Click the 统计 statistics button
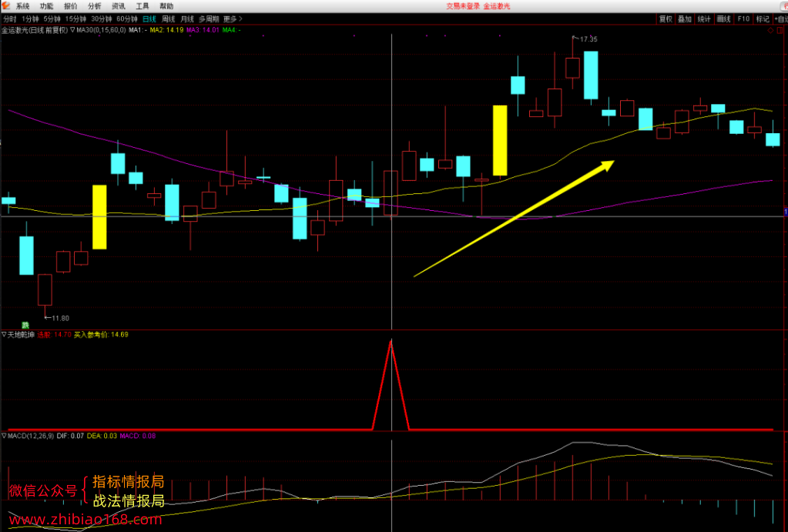788x532 pixels. click(704, 19)
